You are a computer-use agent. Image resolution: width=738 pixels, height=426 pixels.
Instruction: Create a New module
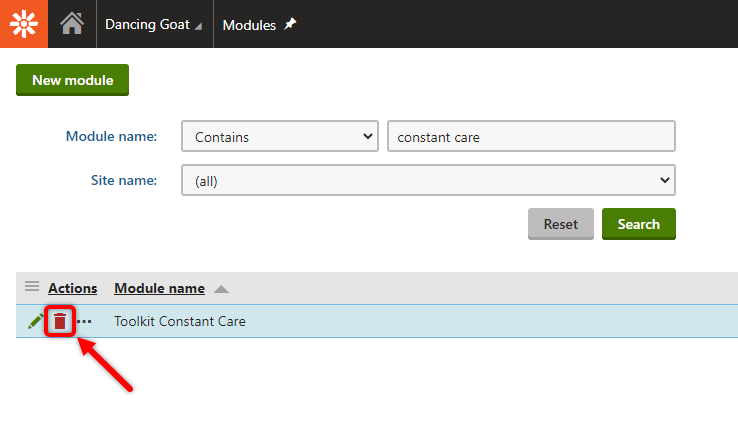pos(72,80)
